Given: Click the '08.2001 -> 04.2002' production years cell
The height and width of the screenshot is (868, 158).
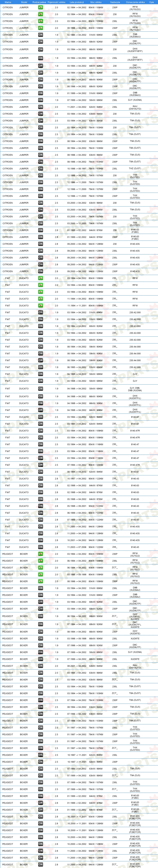Looking at the screenshot, I should point(77,666).
